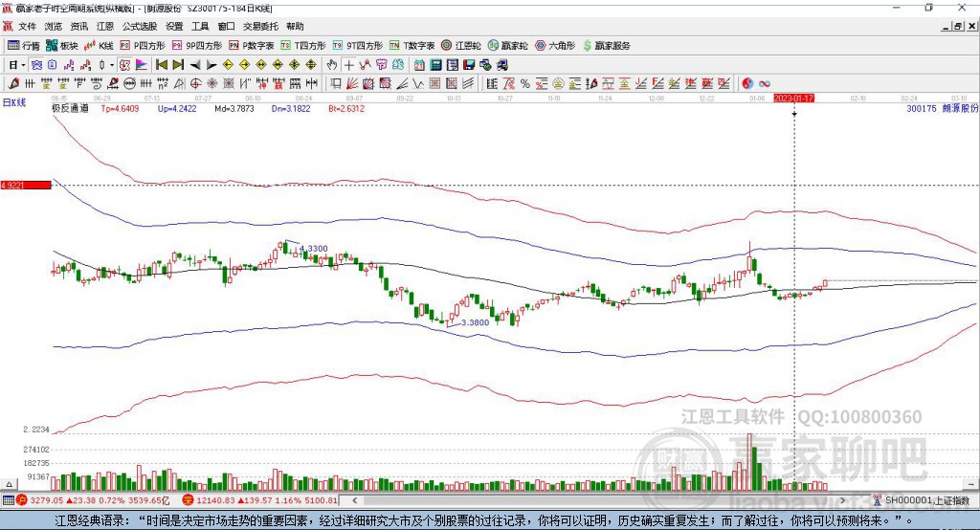
Task: Step chart right with black right arrow
Action: pos(212,65)
